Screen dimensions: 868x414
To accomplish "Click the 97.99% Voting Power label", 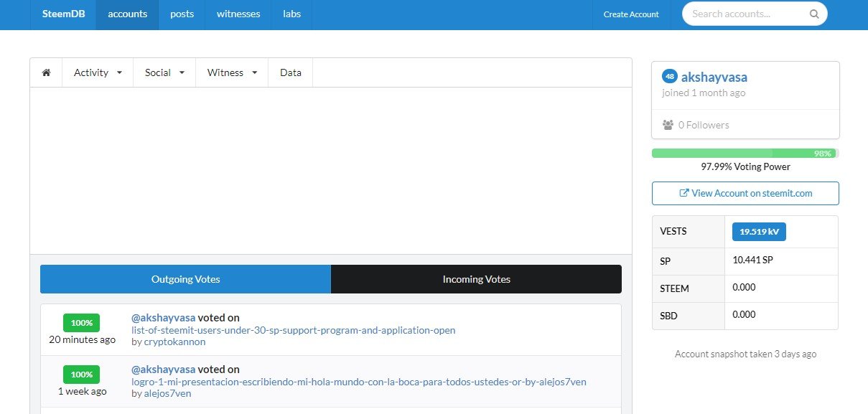I will [x=745, y=166].
